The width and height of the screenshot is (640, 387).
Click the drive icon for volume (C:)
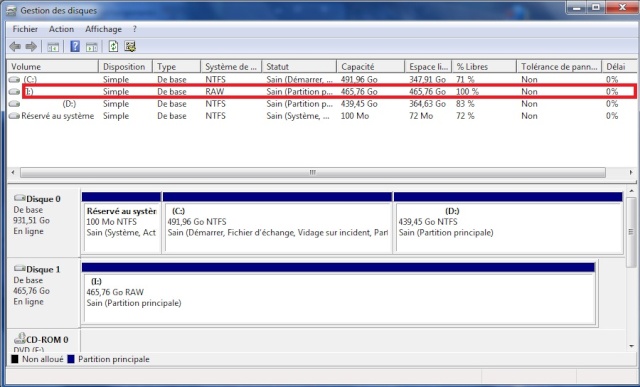(x=14, y=80)
